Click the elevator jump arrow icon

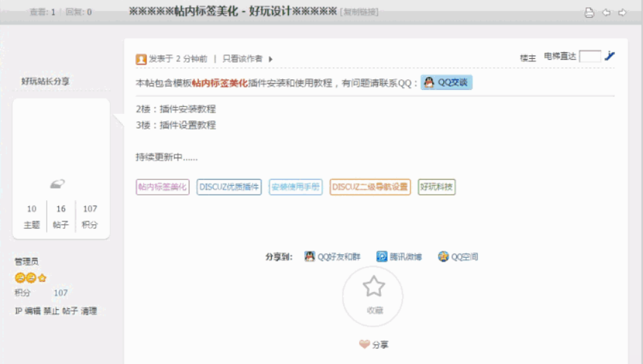click(610, 56)
